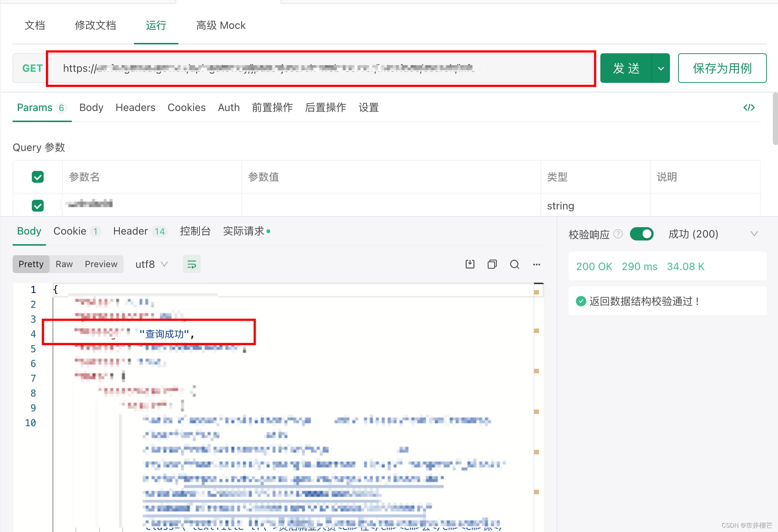Click the 发送 send button

click(x=626, y=68)
